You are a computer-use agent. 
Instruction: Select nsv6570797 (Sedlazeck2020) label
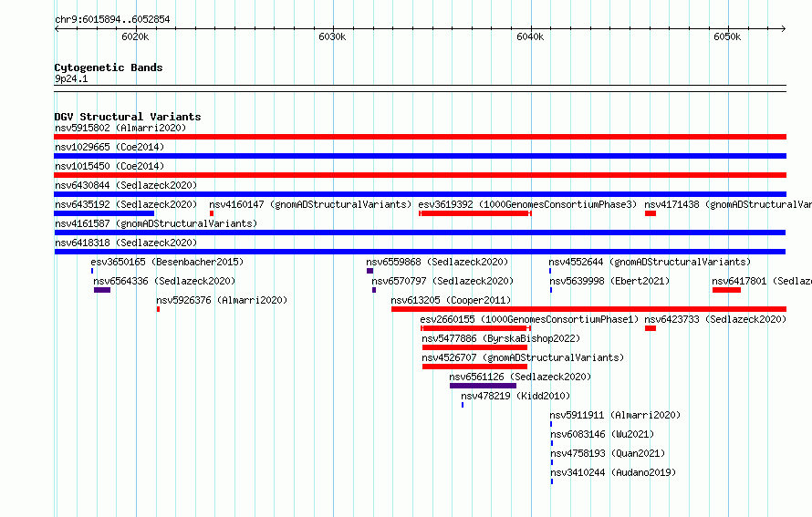tap(442, 281)
